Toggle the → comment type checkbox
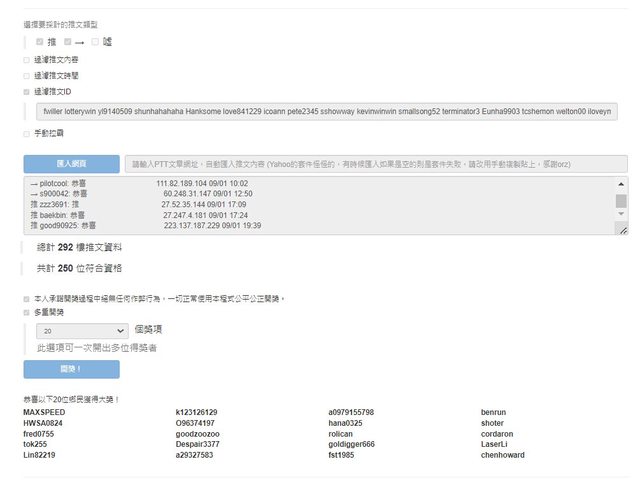 (x=67, y=42)
